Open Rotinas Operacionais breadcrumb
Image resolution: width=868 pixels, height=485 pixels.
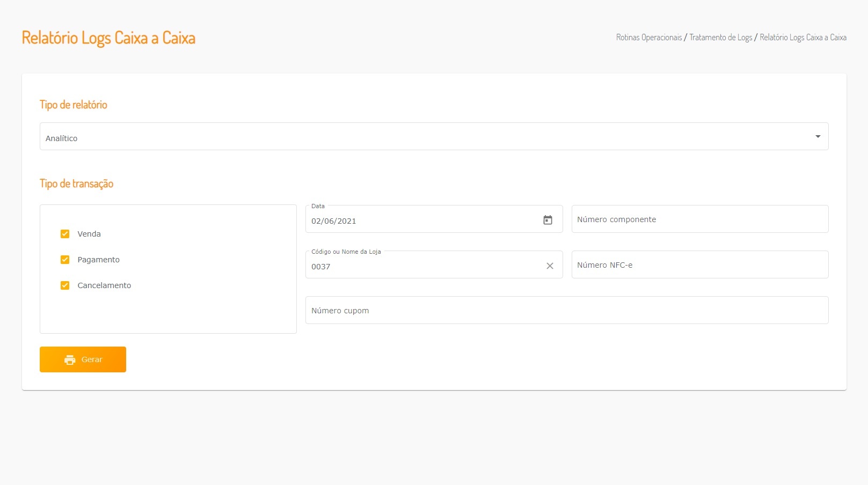coord(648,38)
